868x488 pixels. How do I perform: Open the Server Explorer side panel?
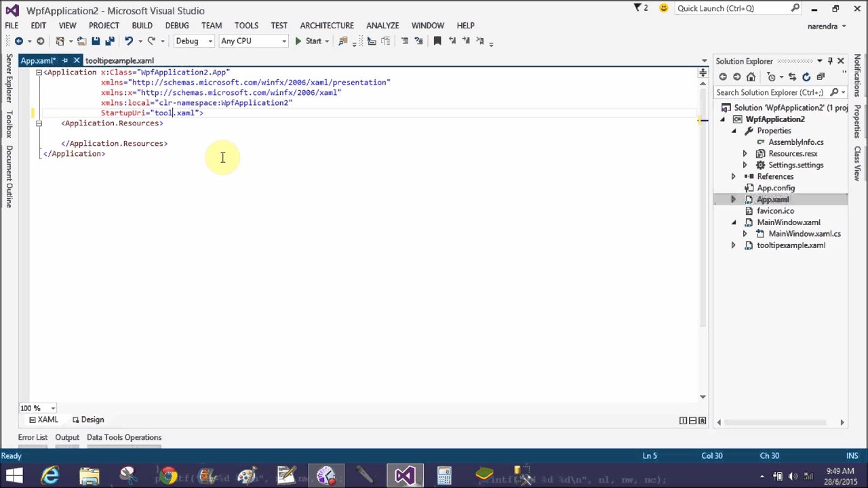click(x=9, y=79)
